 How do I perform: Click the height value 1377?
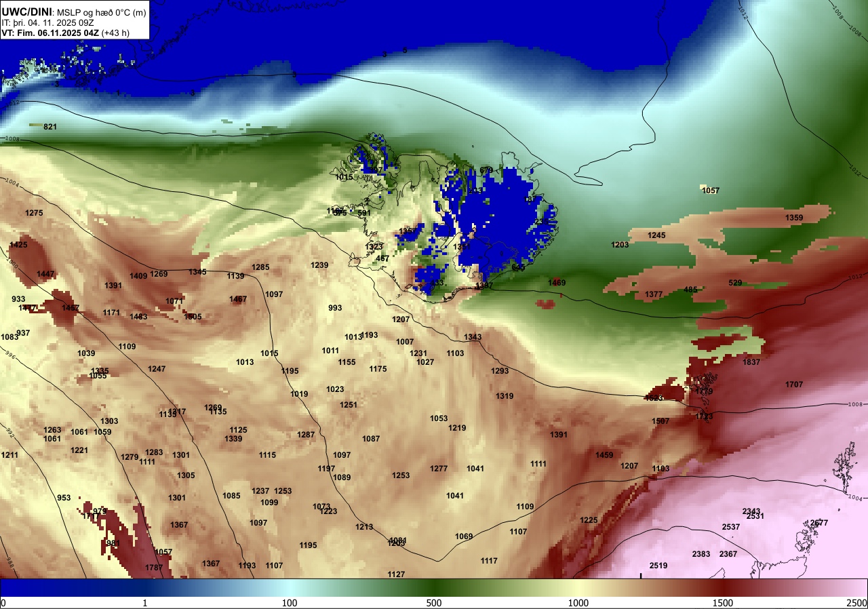(x=654, y=294)
